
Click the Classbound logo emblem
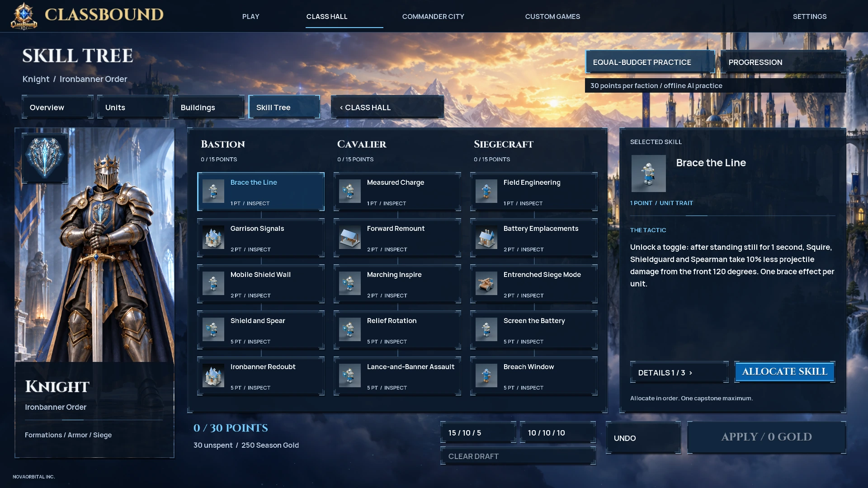pyautogui.click(x=24, y=16)
